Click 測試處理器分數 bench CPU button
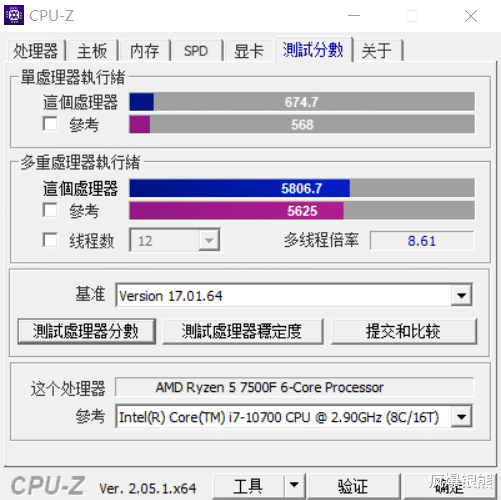This screenshot has height=500, width=501. click(86, 331)
